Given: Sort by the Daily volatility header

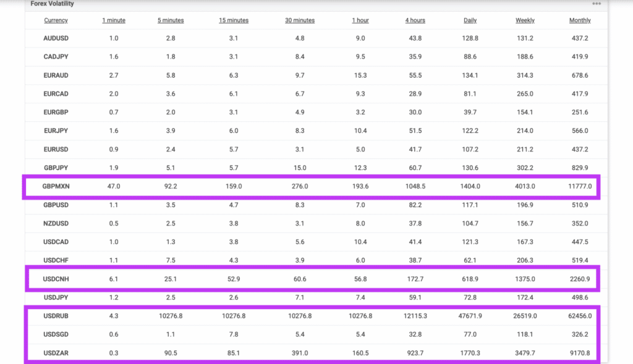Looking at the screenshot, I should point(470,20).
